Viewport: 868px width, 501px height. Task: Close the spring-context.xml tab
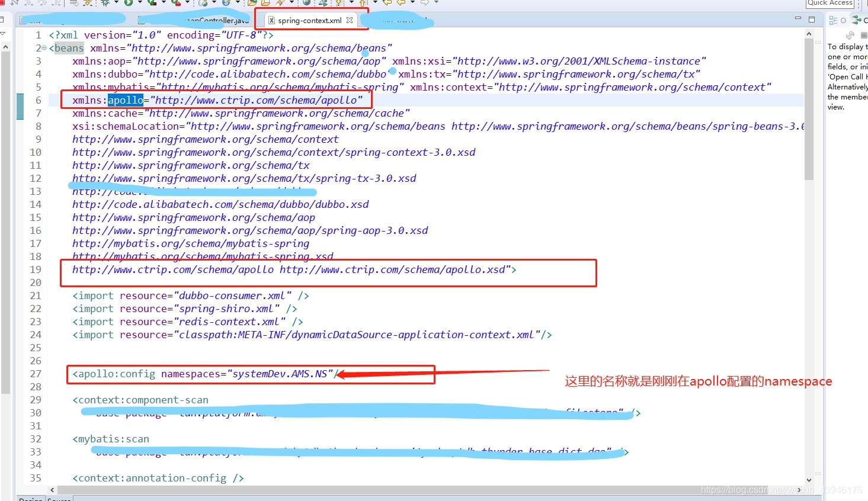[x=350, y=20]
